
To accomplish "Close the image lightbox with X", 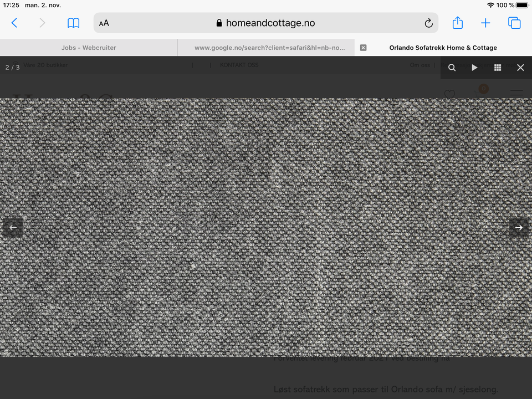I will click(520, 68).
